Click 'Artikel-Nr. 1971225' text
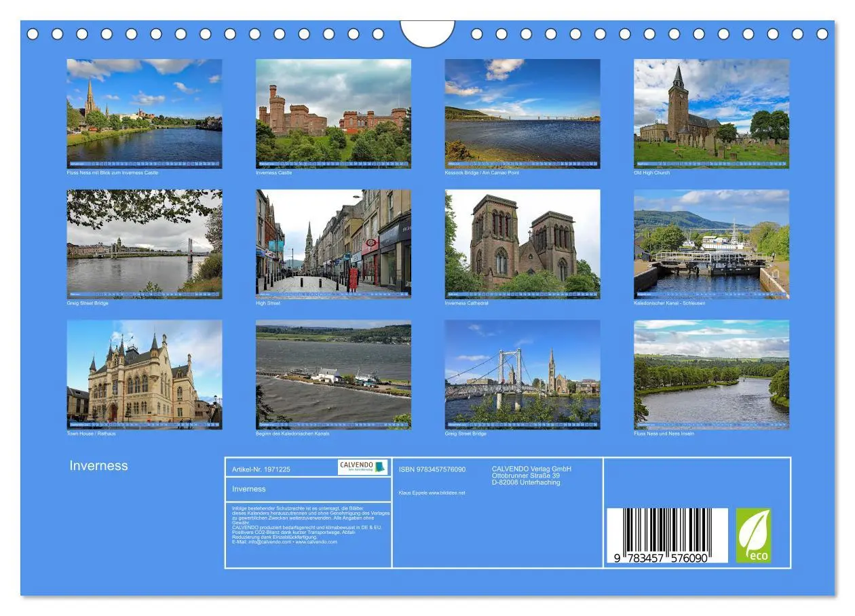Screen dimensions: 855x616 point(261,469)
